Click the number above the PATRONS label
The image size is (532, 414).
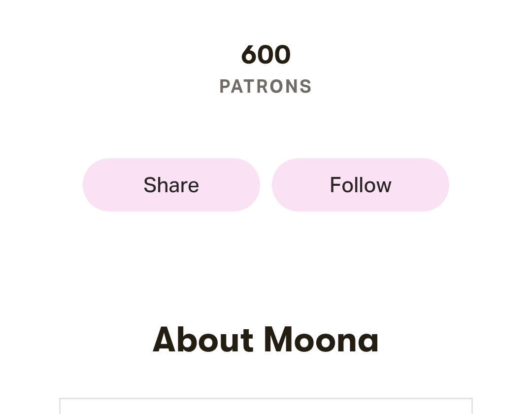(266, 54)
